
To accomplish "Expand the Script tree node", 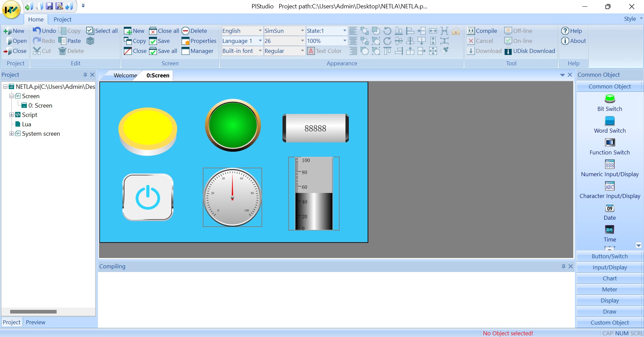I will coord(11,115).
